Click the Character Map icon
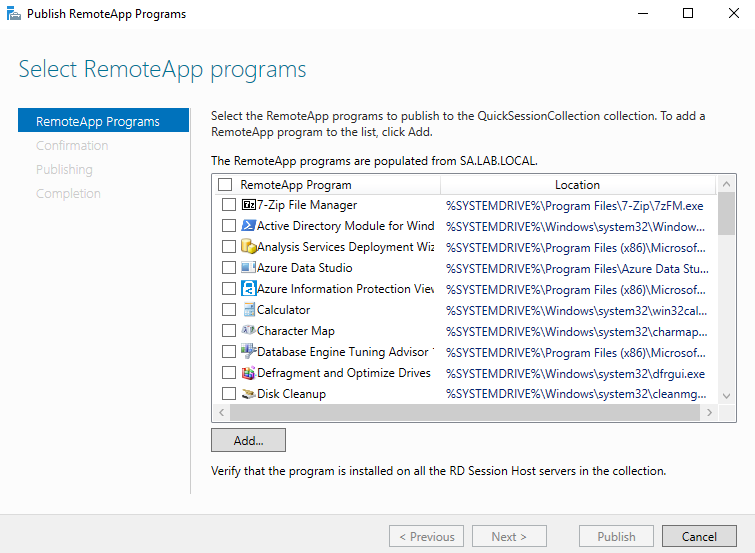Screen dimensions: 755x553 [x=248, y=330]
